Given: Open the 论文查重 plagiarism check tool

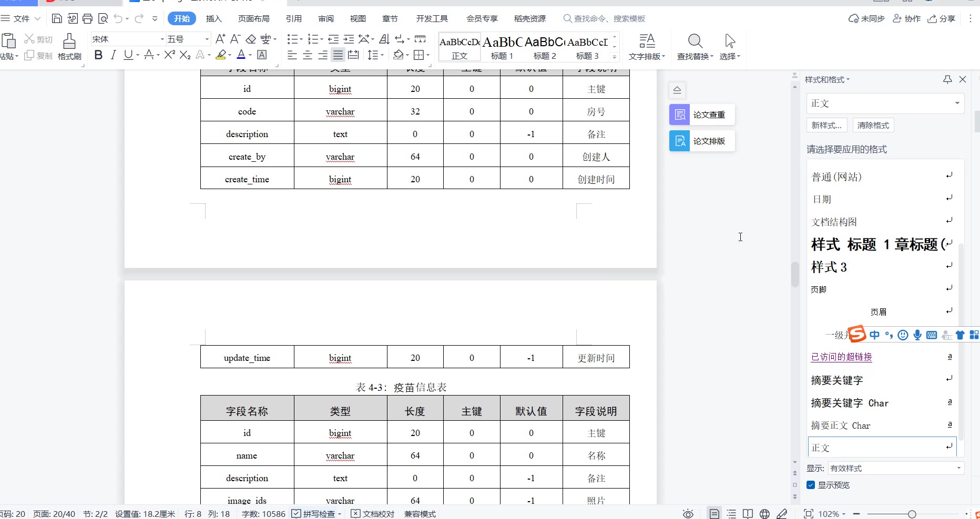Looking at the screenshot, I should (701, 115).
